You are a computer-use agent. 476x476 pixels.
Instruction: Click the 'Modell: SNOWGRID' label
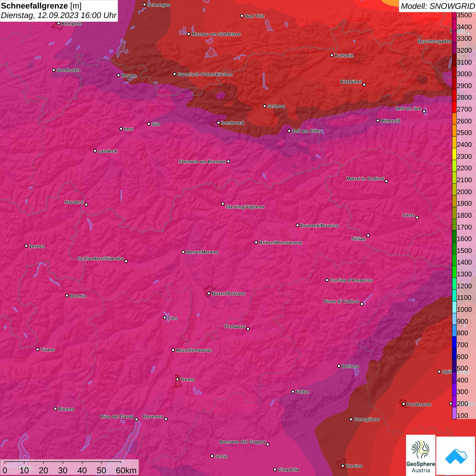click(438, 6)
